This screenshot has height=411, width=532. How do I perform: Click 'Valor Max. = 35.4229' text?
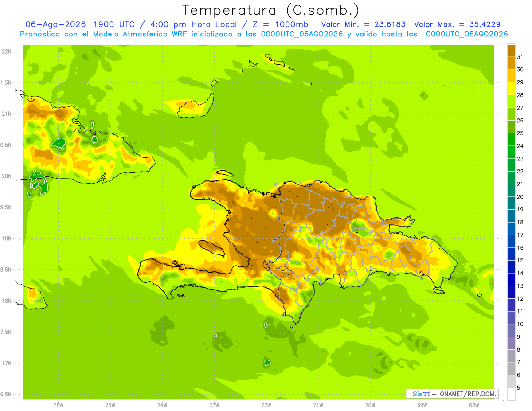coord(457,24)
